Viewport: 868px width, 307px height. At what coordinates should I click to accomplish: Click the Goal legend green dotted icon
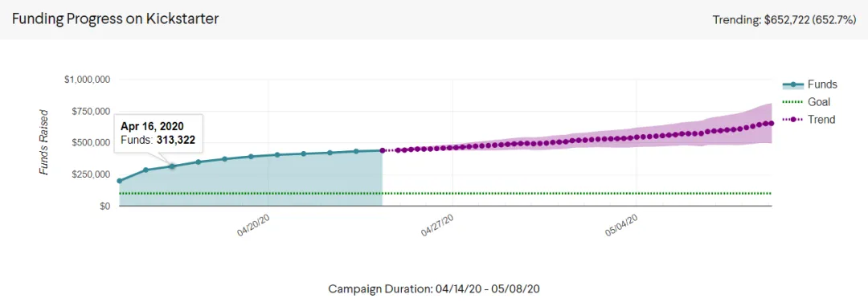point(792,102)
